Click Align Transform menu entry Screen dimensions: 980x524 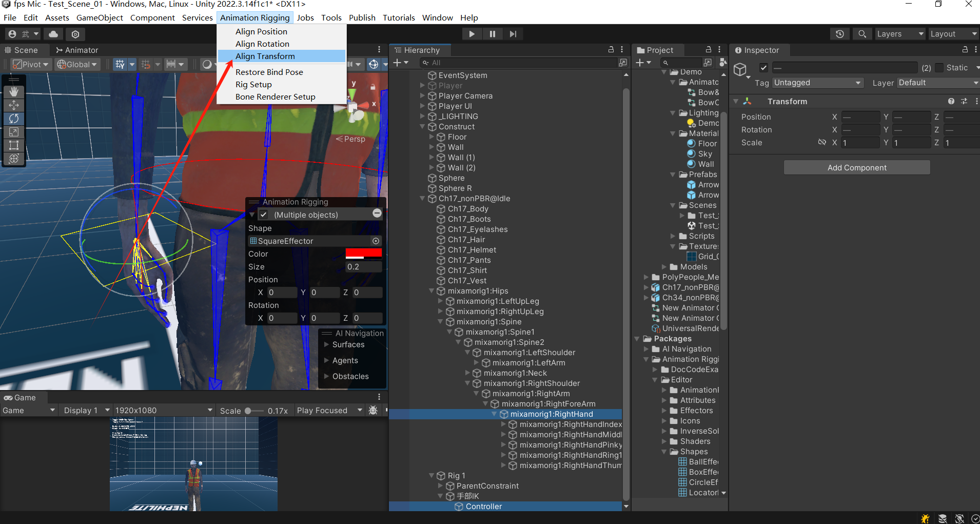(282, 56)
